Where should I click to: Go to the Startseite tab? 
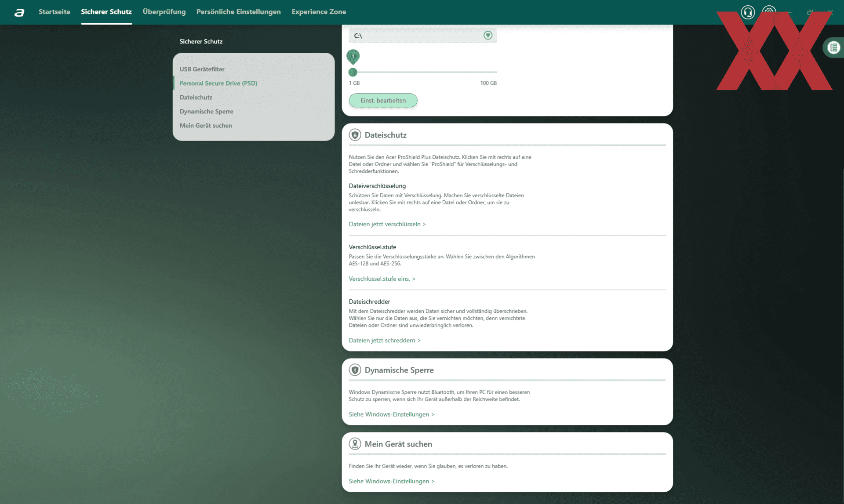[x=55, y=12]
